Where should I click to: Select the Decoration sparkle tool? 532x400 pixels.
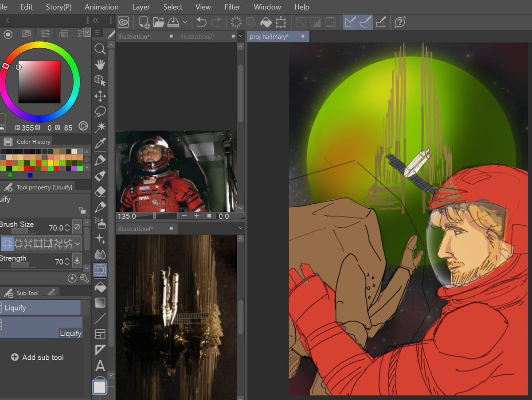pyautogui.click(x=100, y=239)
